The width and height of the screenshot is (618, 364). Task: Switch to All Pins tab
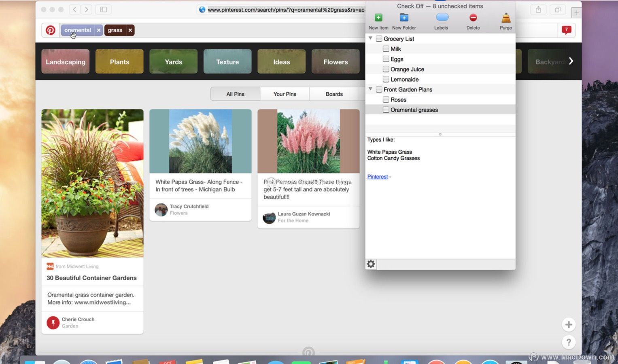(235, 94)
